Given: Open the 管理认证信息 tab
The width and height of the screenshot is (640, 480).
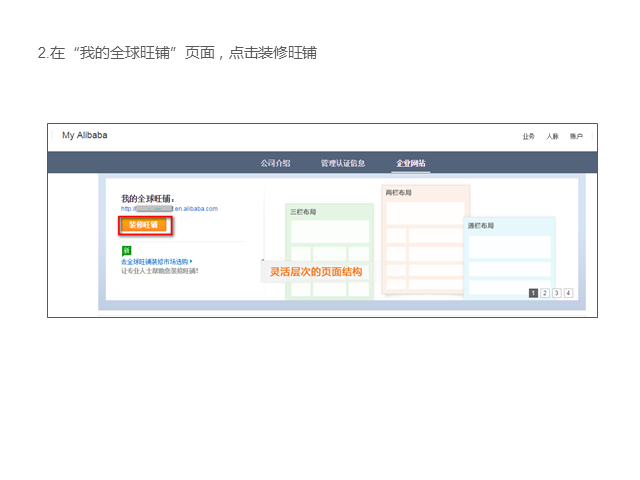Looking at the screenshot, I should click(343, 163).
